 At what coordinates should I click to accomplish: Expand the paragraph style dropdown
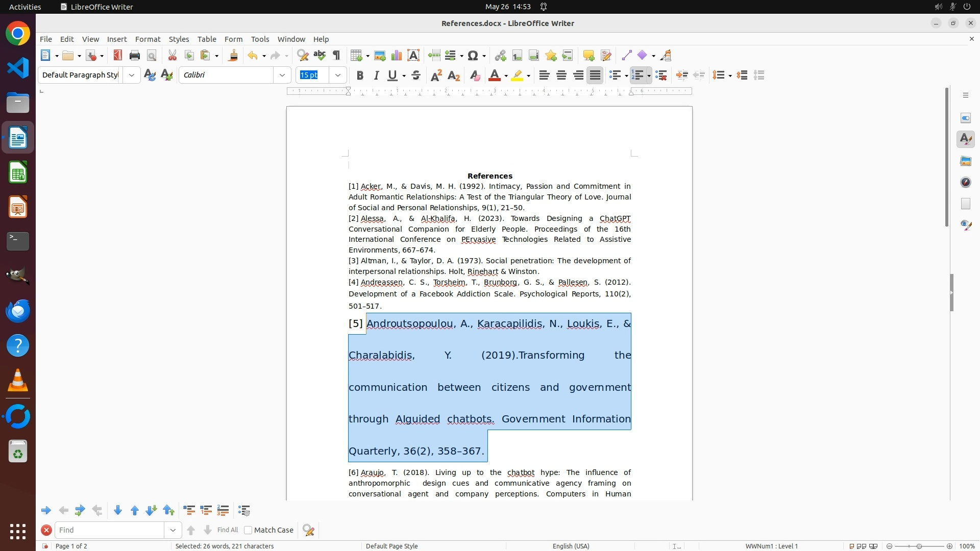132,76
